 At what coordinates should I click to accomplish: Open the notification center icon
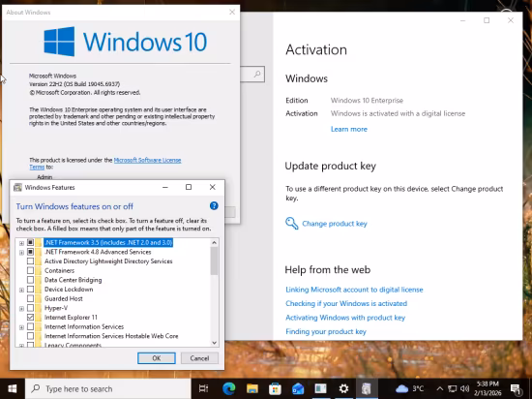tap(516, 389)
